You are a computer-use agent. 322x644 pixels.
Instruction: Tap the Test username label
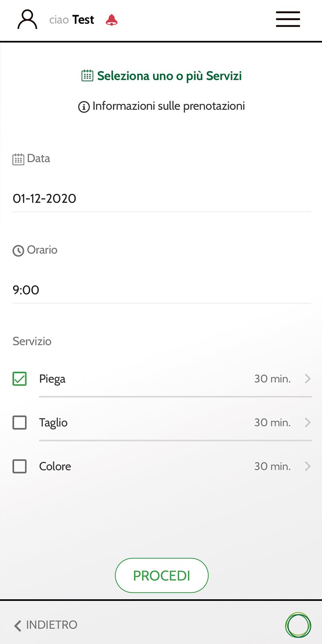(x=83, y=20)
